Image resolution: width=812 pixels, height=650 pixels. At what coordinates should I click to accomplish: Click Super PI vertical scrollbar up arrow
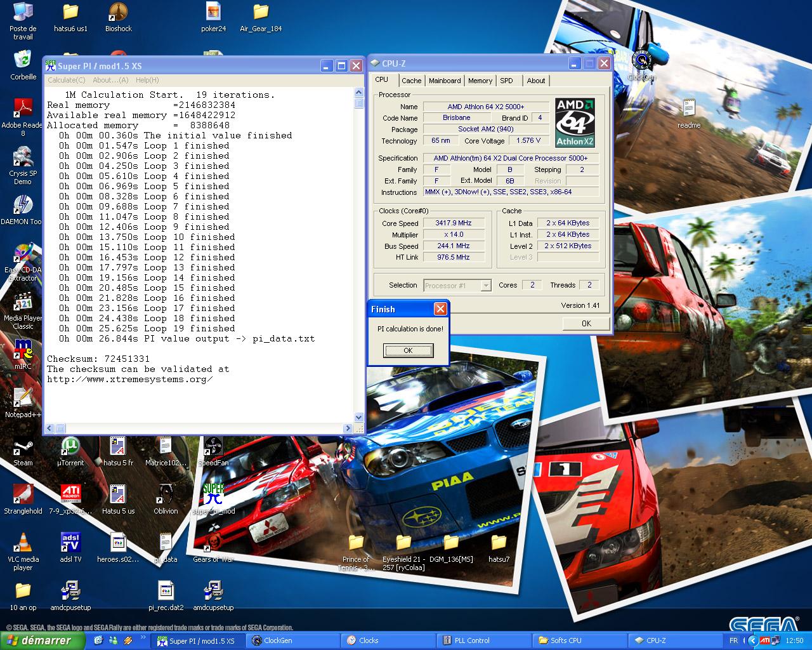point(359,94)
